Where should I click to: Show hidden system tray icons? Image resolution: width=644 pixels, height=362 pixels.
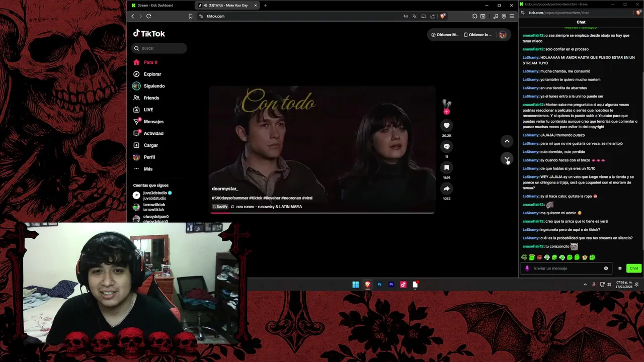pyautogui.click(x=585, y=285)
